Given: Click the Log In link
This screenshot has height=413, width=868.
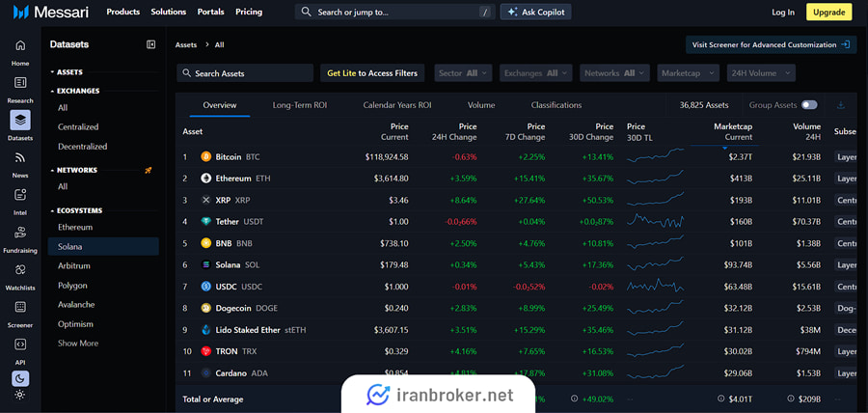Looking at the screenshot, I should point(783,13).
